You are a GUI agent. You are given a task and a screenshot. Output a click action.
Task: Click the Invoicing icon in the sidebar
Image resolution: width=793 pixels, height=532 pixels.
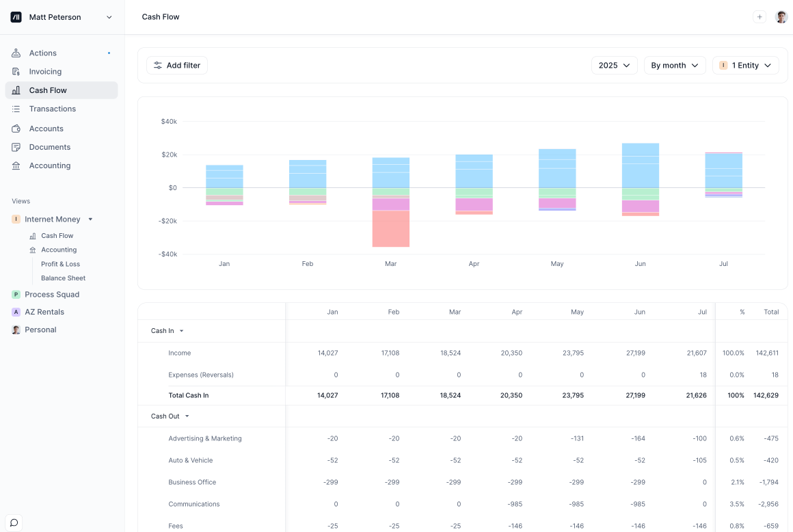pos(16,72)
